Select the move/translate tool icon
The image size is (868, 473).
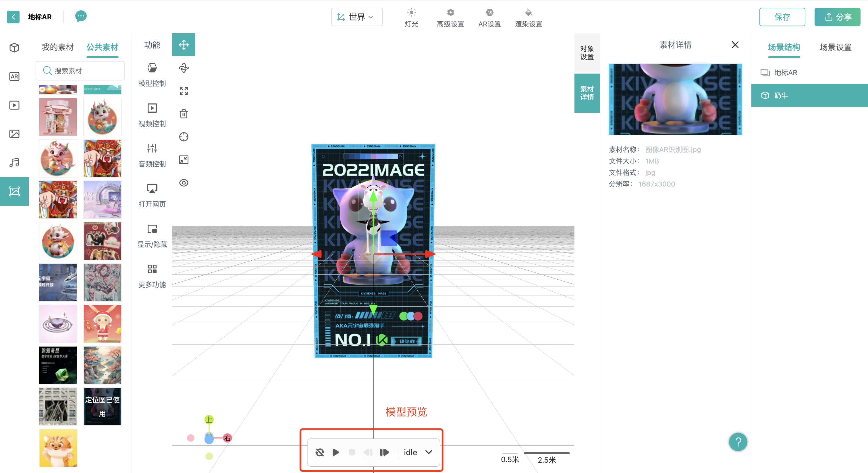[184, 45]
